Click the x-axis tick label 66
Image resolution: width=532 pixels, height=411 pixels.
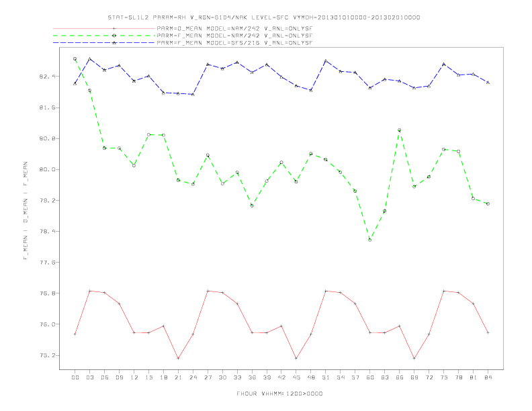tap(400, 377)
